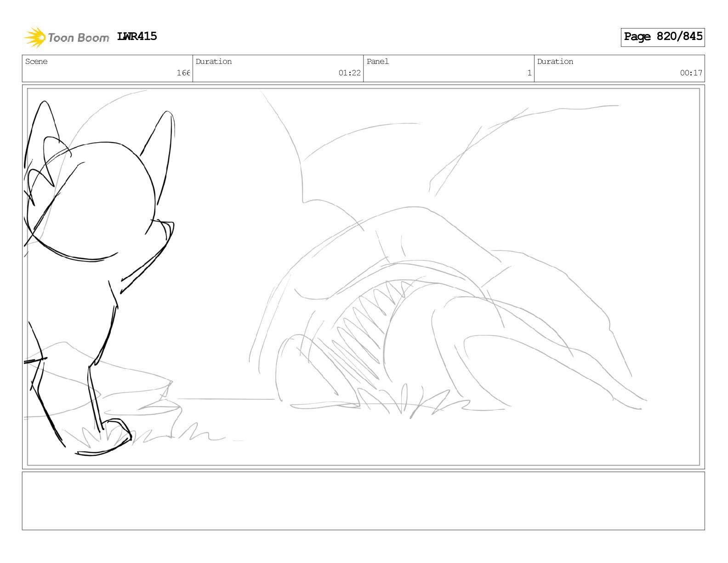The width and height of the screenshot is (728, 563).
Task: Select the Scene label
Action: coord(36,62)
